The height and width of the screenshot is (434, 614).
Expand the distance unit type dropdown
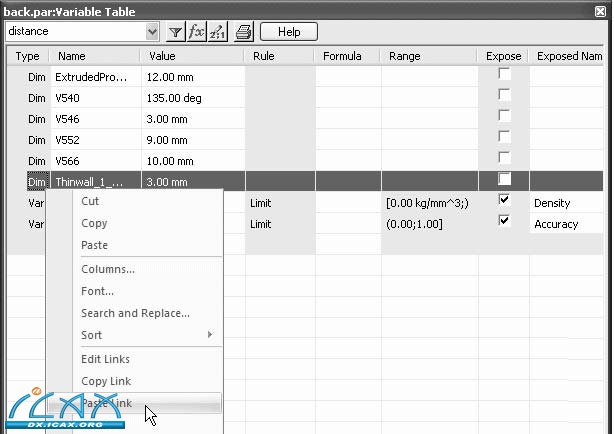tap(152, 31)
